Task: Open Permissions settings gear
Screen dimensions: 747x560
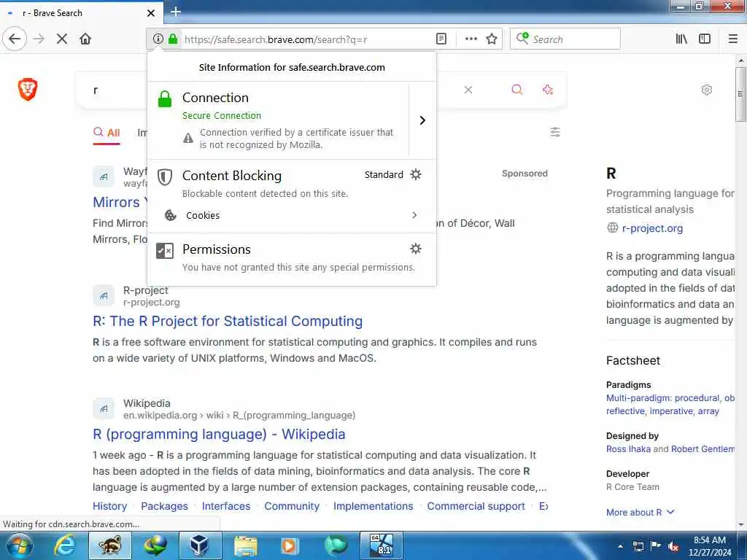Action: click(x=416, y=249)
